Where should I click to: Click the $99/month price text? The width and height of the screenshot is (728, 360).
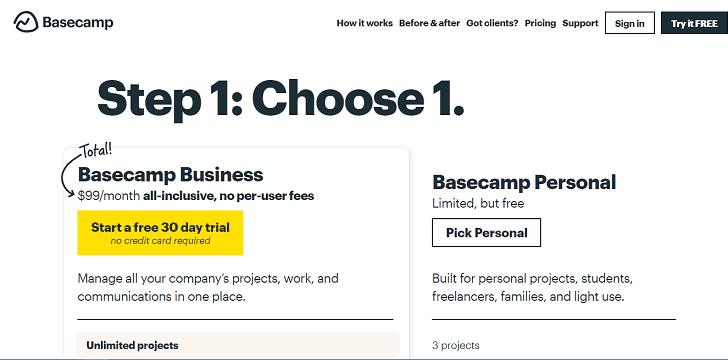tap(109, 196)
